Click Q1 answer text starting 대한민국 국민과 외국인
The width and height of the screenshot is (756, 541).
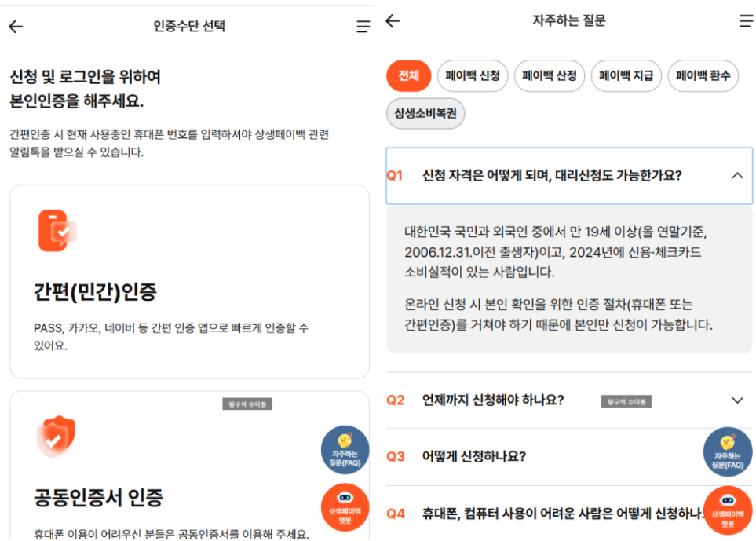(556, 252)
